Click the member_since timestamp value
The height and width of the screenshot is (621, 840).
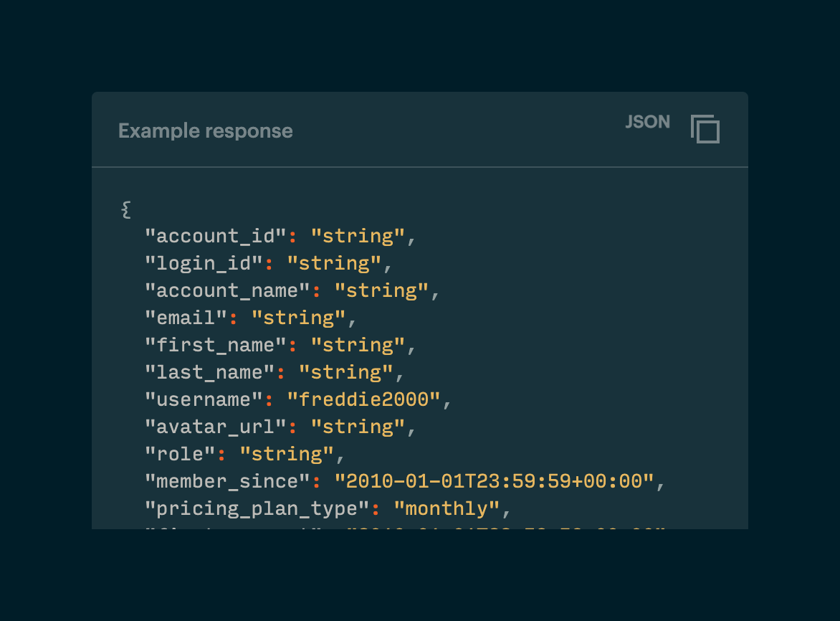coord(495,481)
